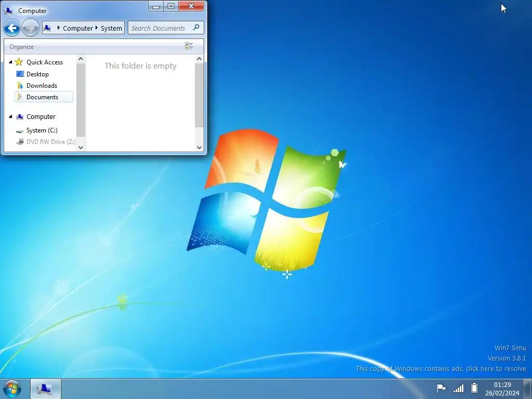Click the Show desktop strip
This screenshot has height=399, width=532.
click(x=528, y=389)
